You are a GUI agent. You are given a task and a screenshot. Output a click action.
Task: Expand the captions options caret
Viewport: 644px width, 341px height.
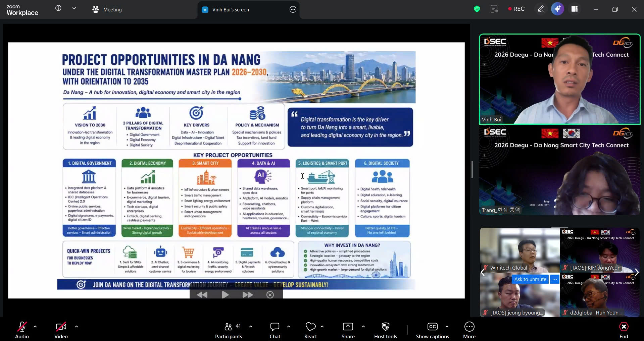(x=447, y=327)
